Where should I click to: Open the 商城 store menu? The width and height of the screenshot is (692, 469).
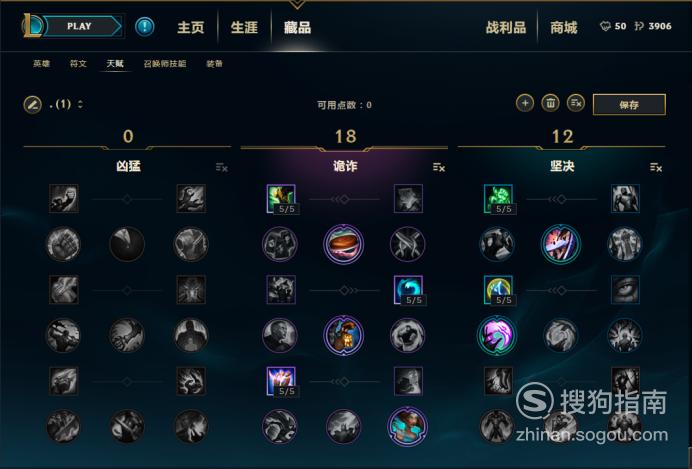click(563, 27)
